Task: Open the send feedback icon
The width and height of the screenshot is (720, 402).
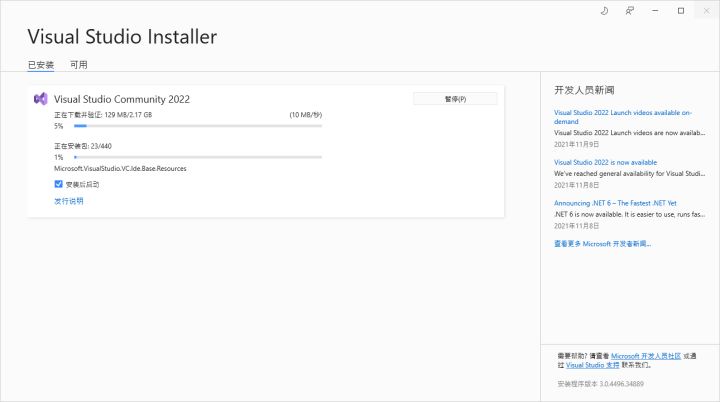Action: 630,11
